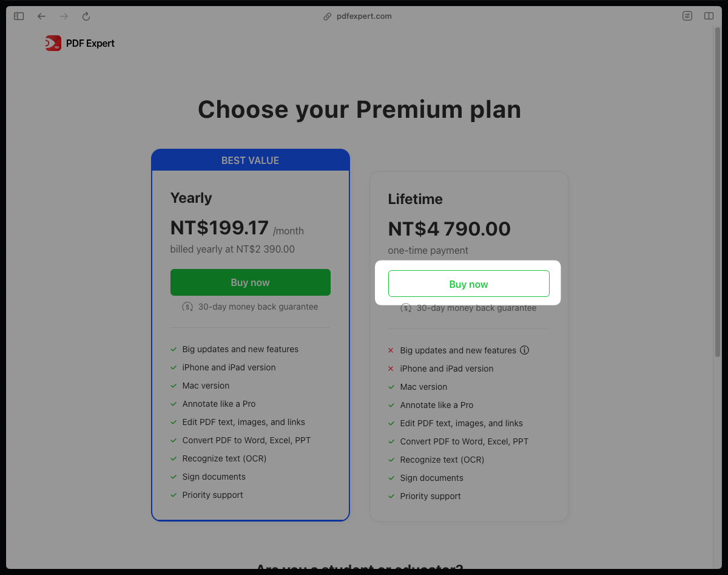Buy the Lifetime plan with the outlined Buy now button
Screen dimensions: 728x575
point(469,284)
